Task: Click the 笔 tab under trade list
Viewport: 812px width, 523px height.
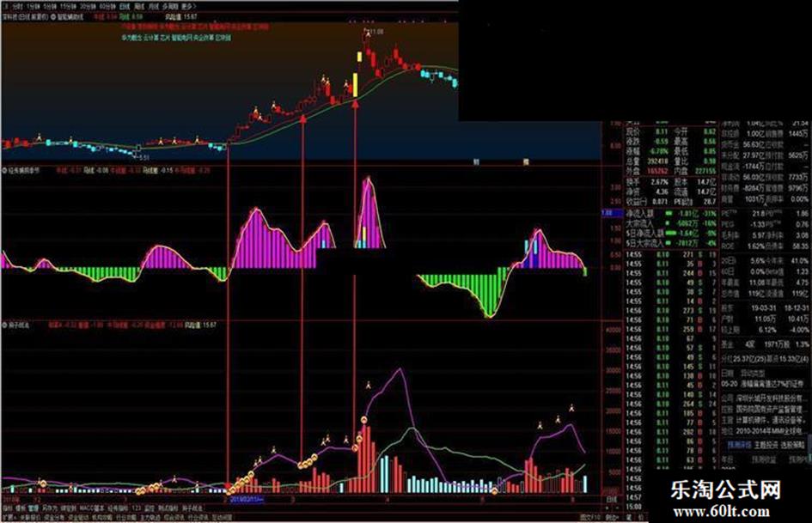Action: [629, 517]
